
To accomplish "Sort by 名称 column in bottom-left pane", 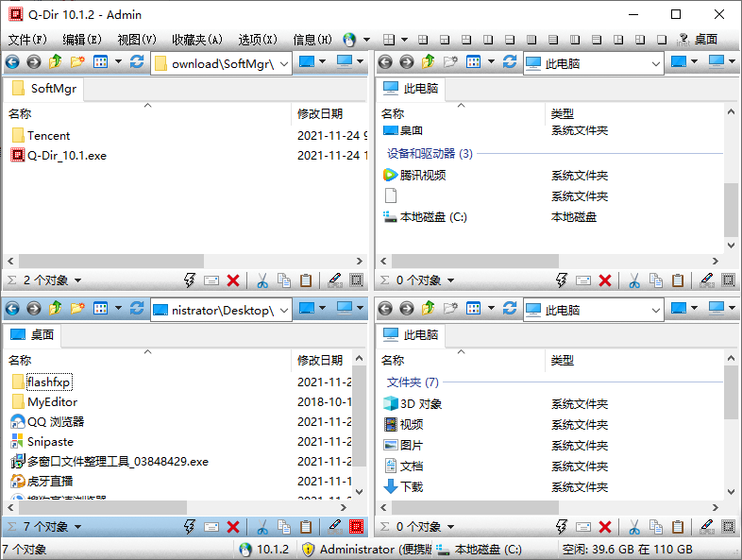I will coord(147,360).
